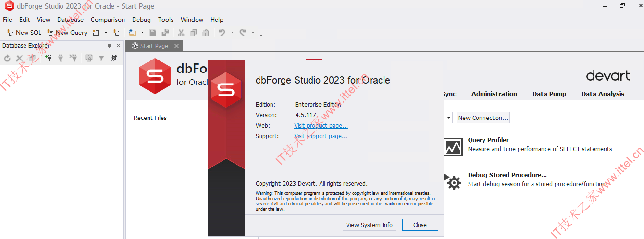This screenshot has width=644, height=239.
Task: Minimize the dbForge Studio window
Action: [605, 6]
